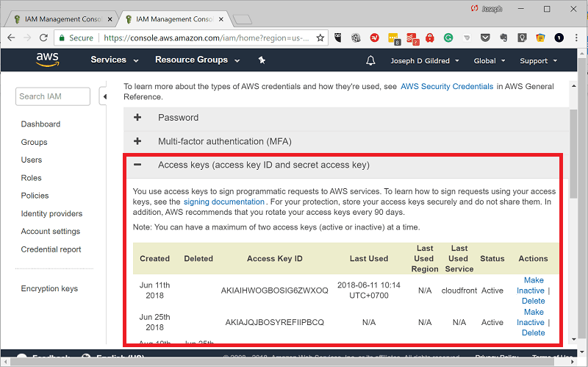Open the Global region dropdown
Viewport: 588px width, 367px height.
(x=490, y=61)
